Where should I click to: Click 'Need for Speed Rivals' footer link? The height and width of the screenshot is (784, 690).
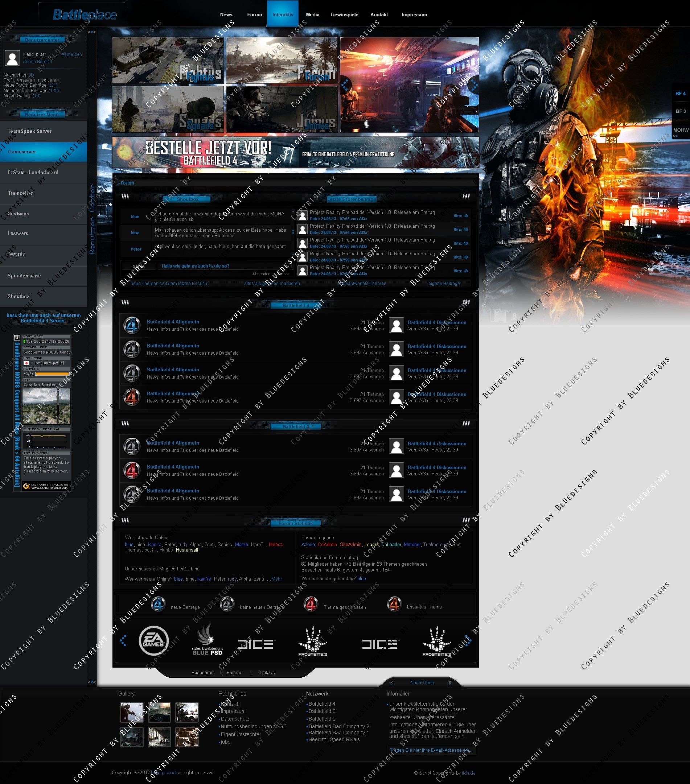point(334,739)
